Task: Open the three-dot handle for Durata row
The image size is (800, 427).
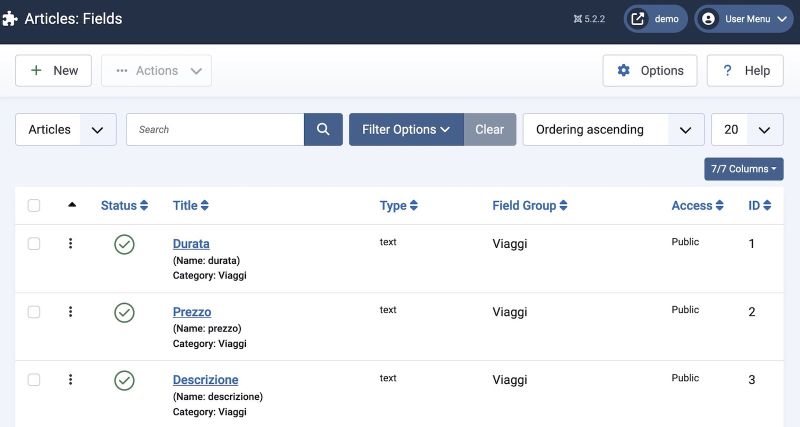Action: click(70, 244)
